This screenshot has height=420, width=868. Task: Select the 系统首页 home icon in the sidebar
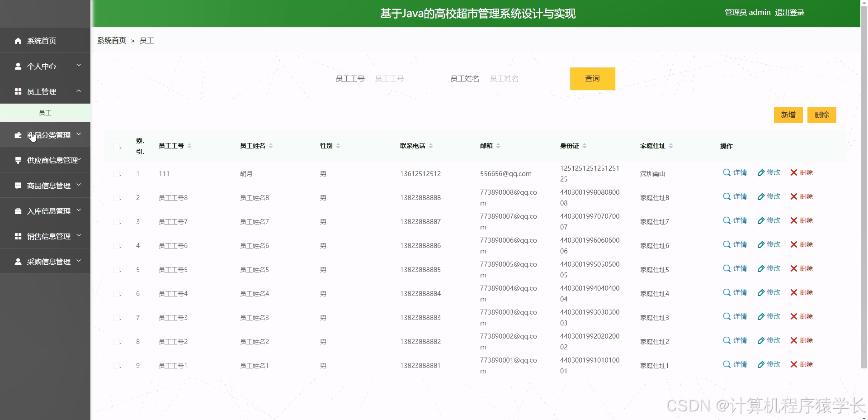(18, 41)
